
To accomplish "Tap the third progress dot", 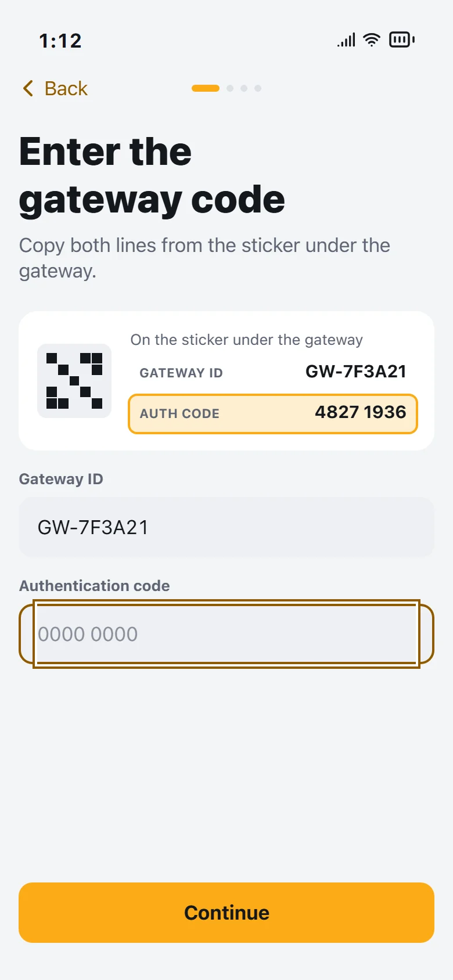I will tap(244, 88).
